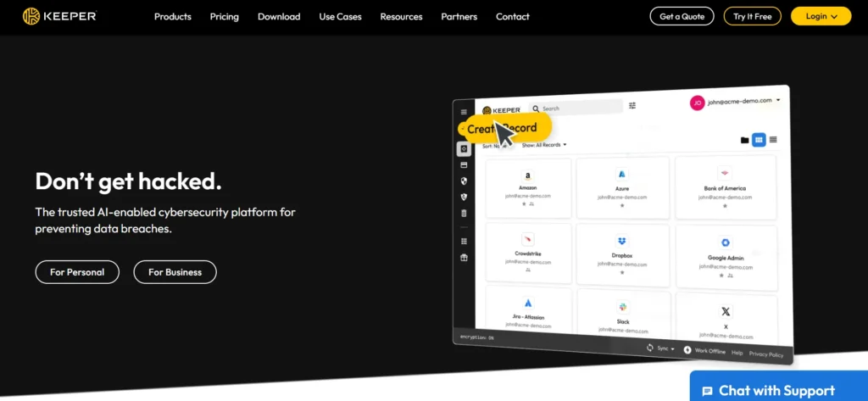The height and width of the screenshot is (401, 868).
Task: Click the Crowdstrike record logo
Action: (x=527, y=240)
